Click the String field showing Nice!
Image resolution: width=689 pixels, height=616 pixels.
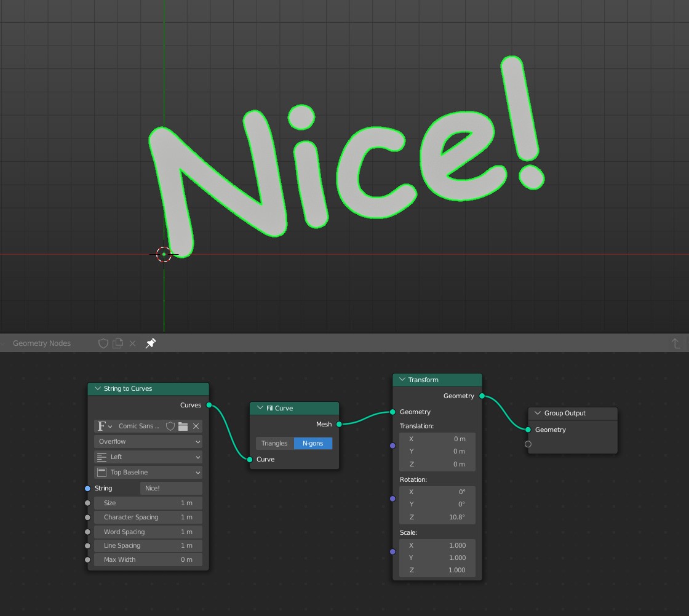point(171,488)
